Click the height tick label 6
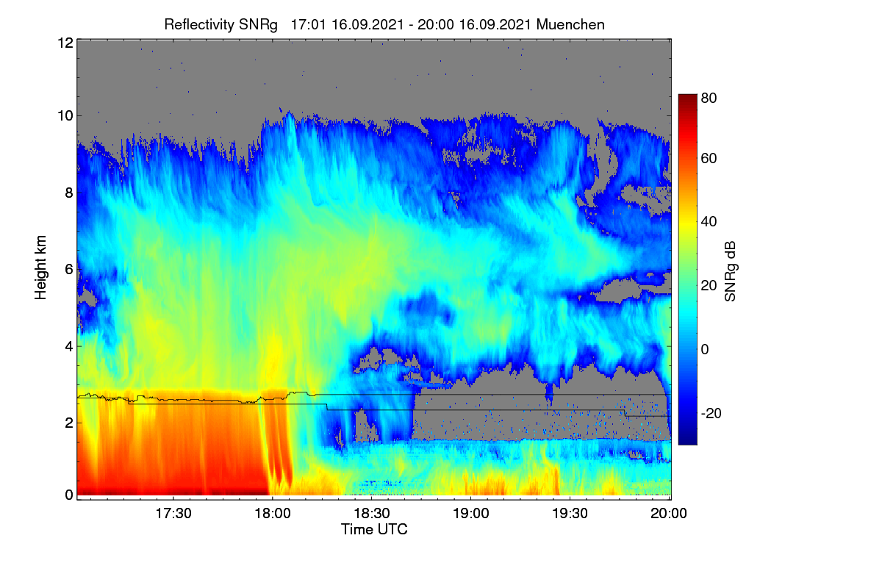This screenshot has width=882, height=588. (68, 270)
